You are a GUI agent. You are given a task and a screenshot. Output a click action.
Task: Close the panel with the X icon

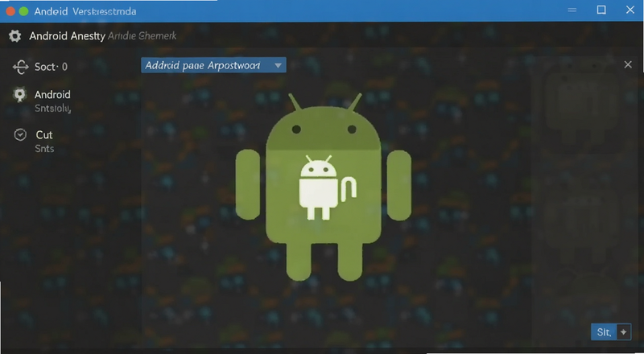pyautogui.click(x=628, y=64)
